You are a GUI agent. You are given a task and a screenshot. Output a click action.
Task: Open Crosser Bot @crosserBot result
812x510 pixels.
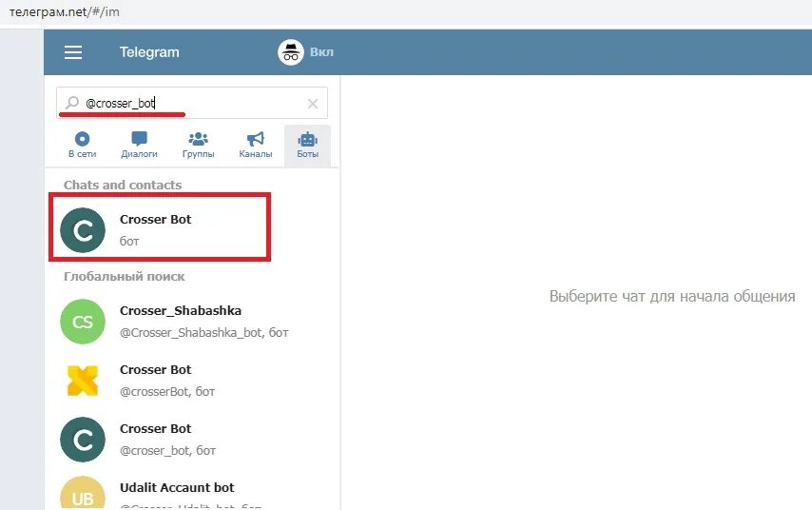tap(192, 381)
